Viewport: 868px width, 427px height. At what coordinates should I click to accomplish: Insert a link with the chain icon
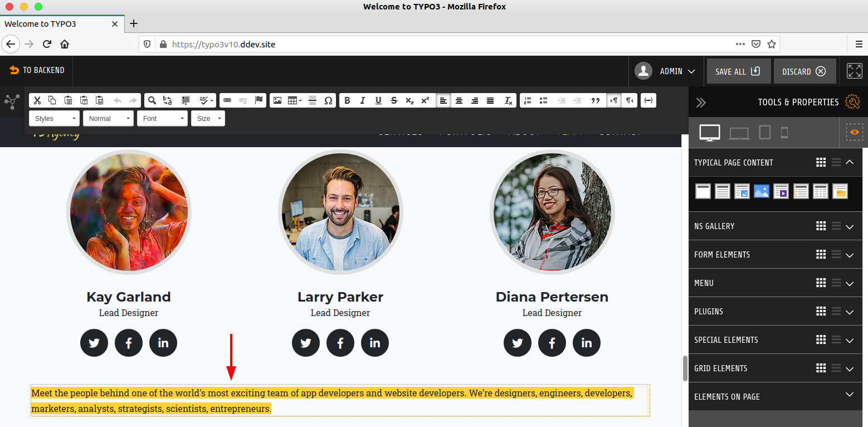pos(228,100)
